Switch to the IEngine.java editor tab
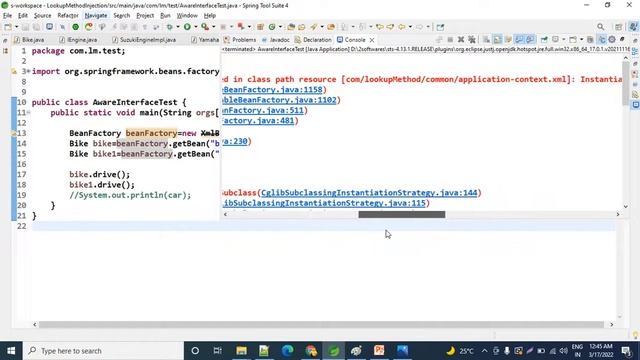The image size is (640, 360). pos(78,40)
